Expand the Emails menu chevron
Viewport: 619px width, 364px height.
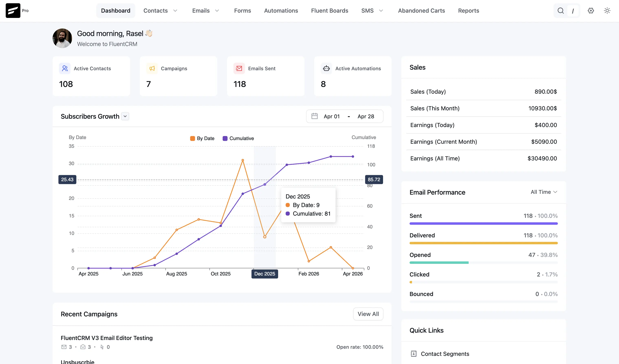click(x=217, y=11)
